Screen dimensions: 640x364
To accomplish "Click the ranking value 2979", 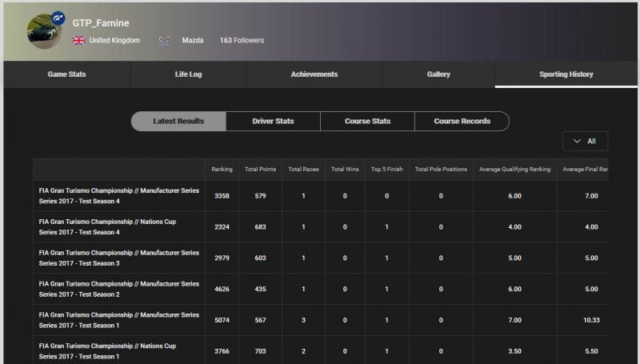I will (222, 258).
